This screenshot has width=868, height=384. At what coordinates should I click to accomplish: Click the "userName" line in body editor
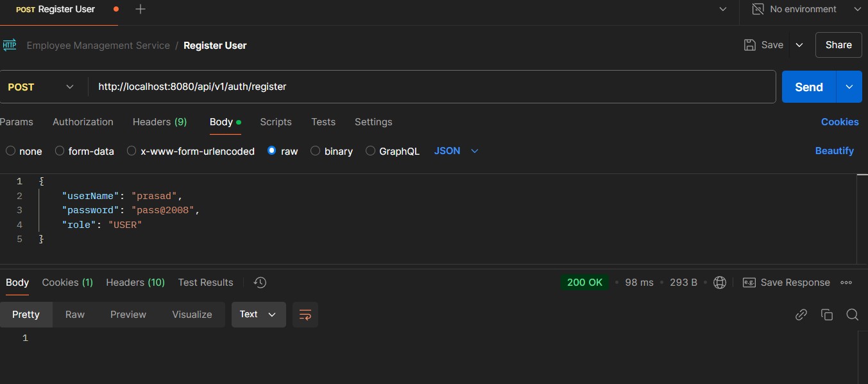click(x=123, y=196)
